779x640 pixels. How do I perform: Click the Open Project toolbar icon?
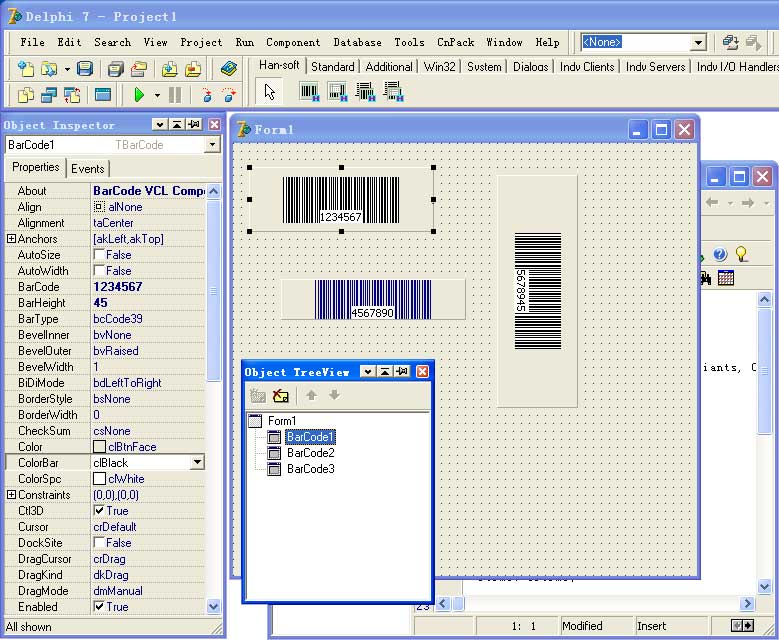pos(139,69)
